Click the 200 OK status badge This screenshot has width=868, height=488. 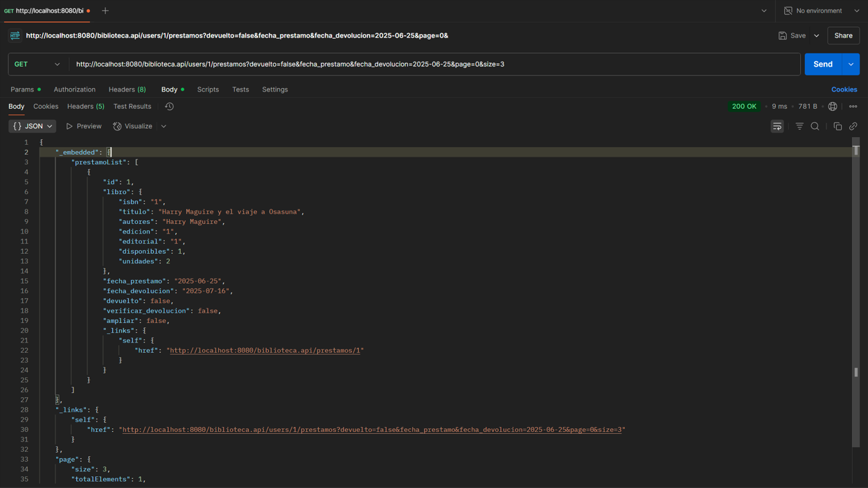point(744,107)
